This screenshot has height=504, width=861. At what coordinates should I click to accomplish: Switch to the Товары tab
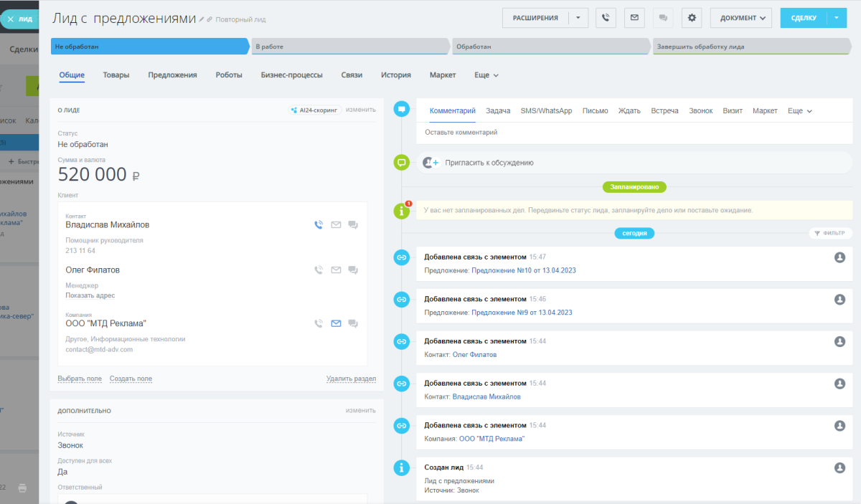(116, 75)
